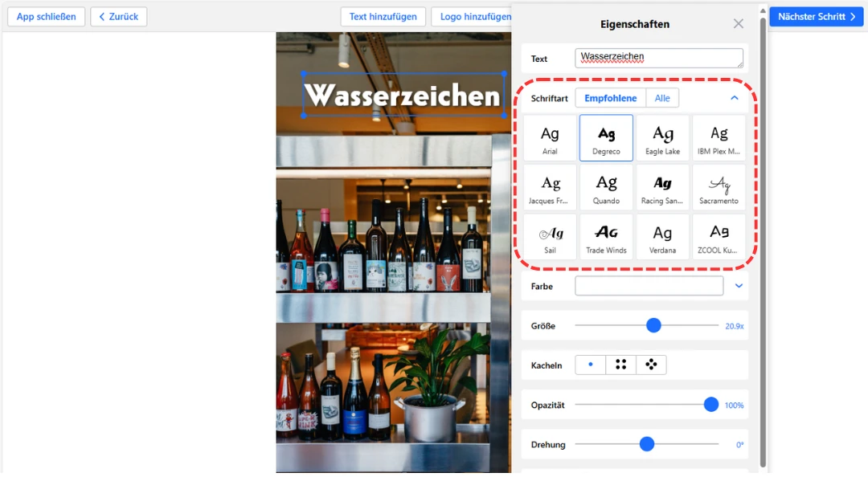
Task: Close the Eigenschaften panel
Action: click(738, 24)
